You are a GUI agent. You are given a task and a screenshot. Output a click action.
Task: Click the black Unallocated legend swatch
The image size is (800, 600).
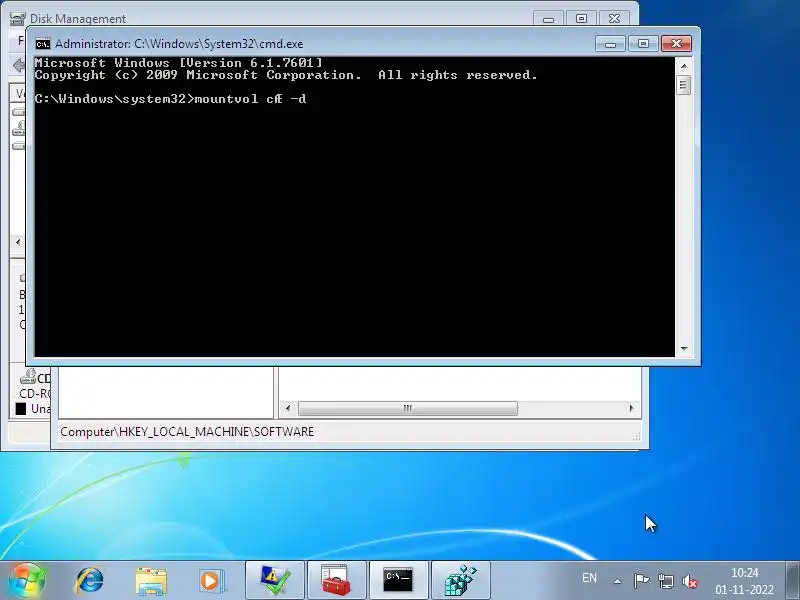[21, 409]
